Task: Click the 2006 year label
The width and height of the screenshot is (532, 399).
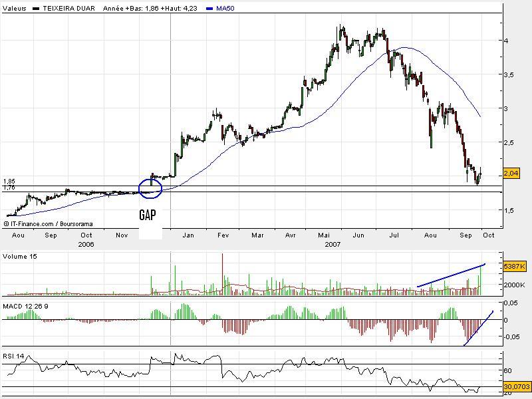Action: click(86, 244)
